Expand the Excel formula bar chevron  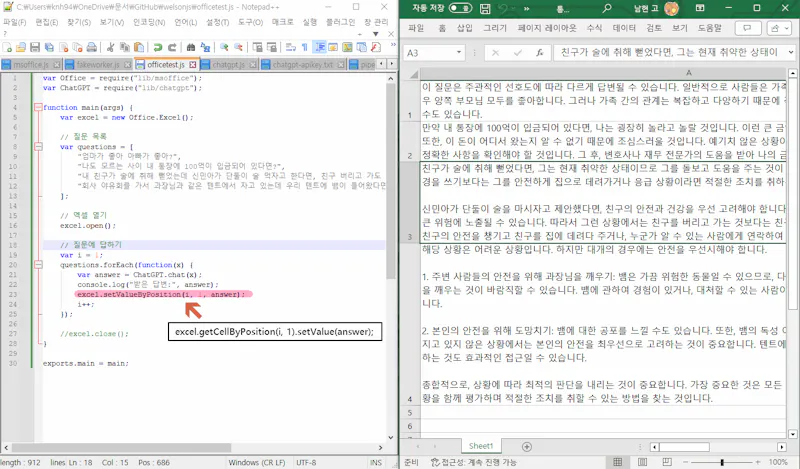791,53
